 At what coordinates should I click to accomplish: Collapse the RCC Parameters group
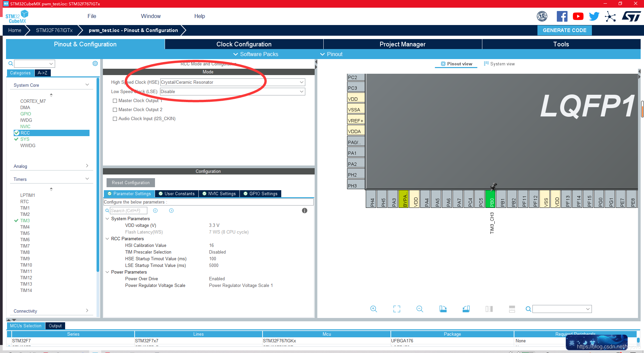[x=107, y=239]
